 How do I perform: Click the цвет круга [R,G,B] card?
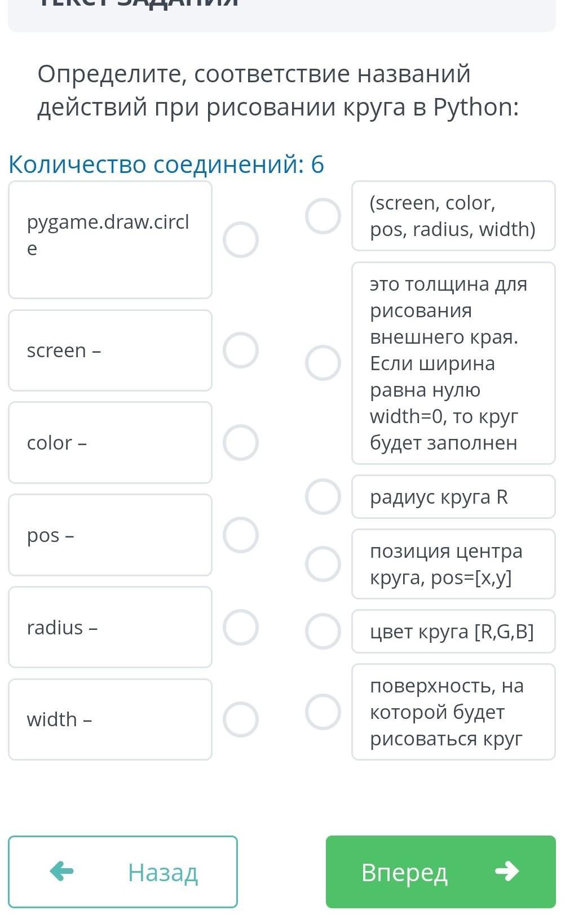click(453, 632)
